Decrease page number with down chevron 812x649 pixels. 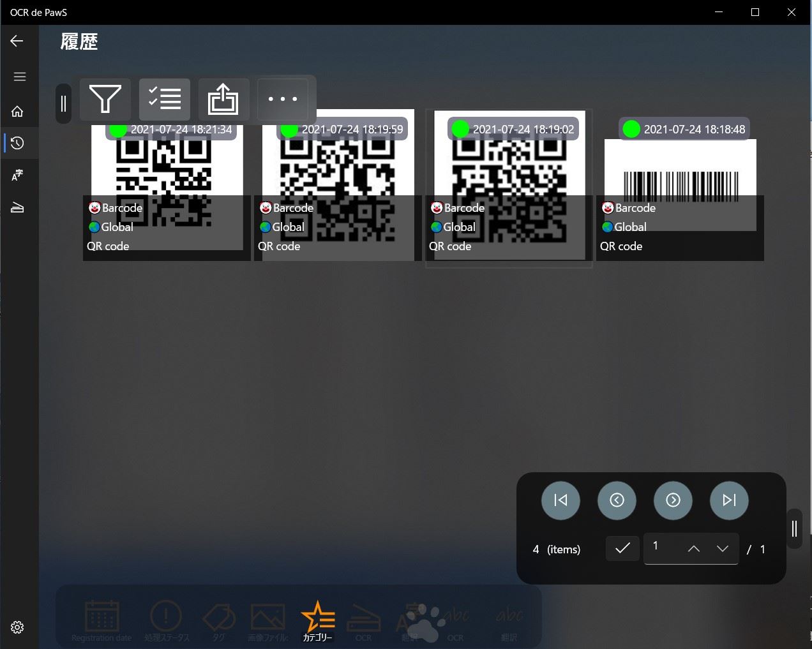[723, 549]
